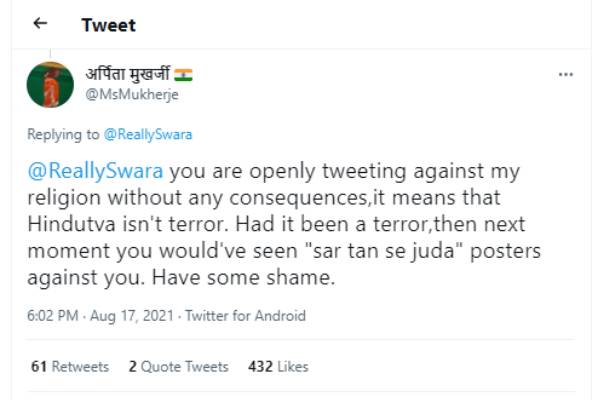600x400 pixels.
Task: Click the India flag emoji beside name
Action: [183, 75]
